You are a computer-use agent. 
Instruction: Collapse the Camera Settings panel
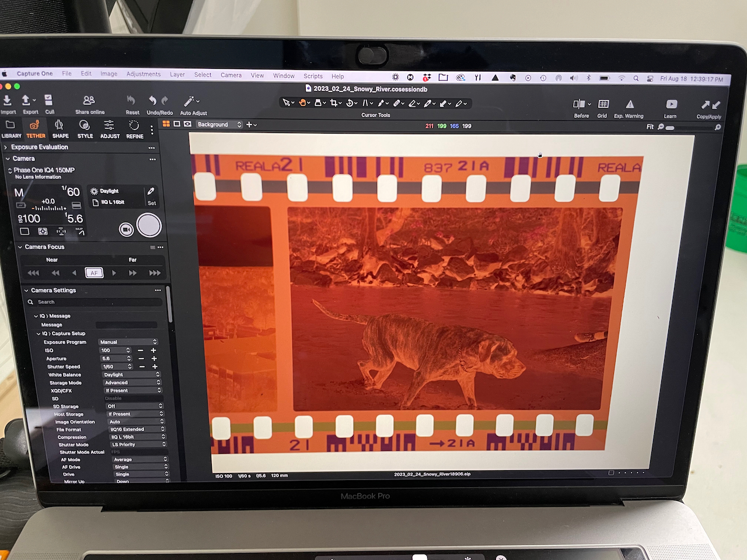[26, 290]
